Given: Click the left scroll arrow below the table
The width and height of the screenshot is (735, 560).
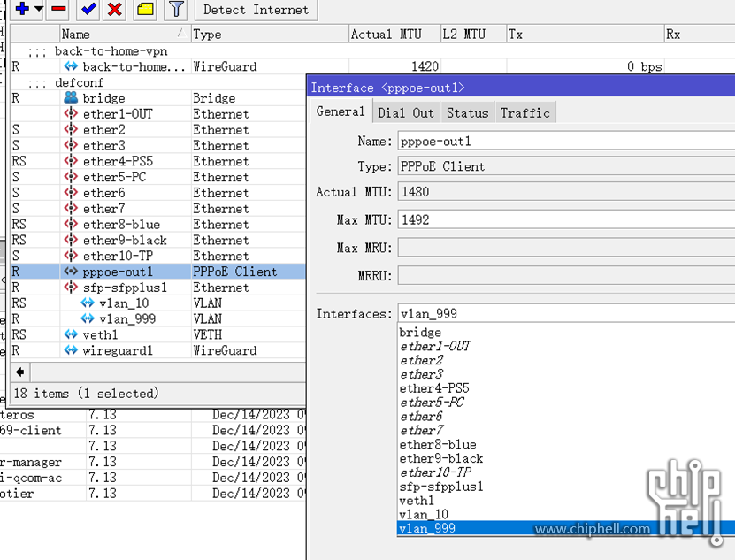Looking at the screenshot, I should [x=19, y=372].
